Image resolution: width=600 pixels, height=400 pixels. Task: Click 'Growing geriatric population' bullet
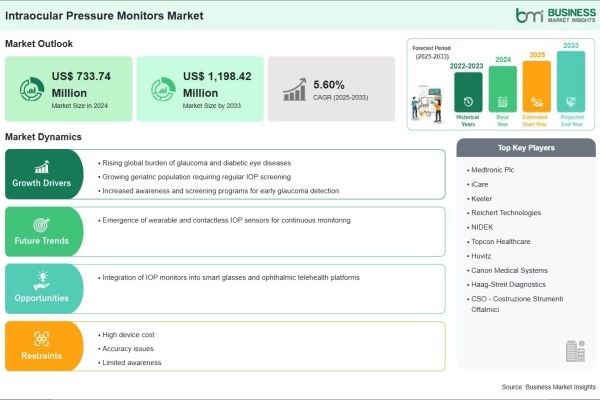(x=194, y=177)
